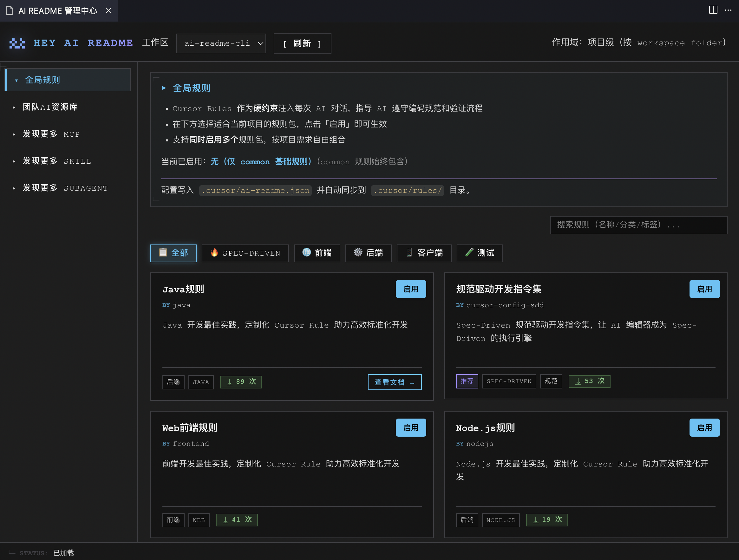Enable the Node.js规则 rule pack
The height and width of the screenshot is (560, 739).
coord(705,427)
